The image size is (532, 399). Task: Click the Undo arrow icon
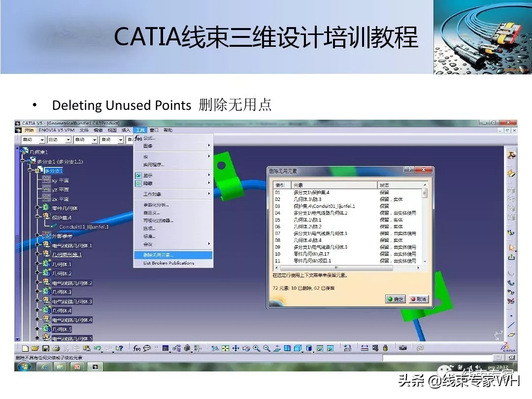coord(98,348)
